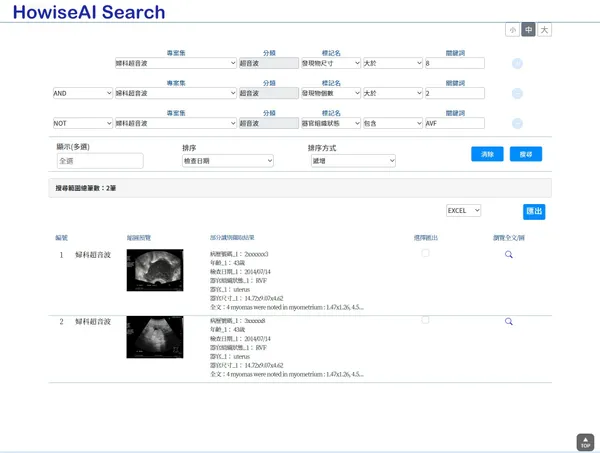600x453 pixels.
Task: Click full text line of result 1
Action: tap(287, 307)
